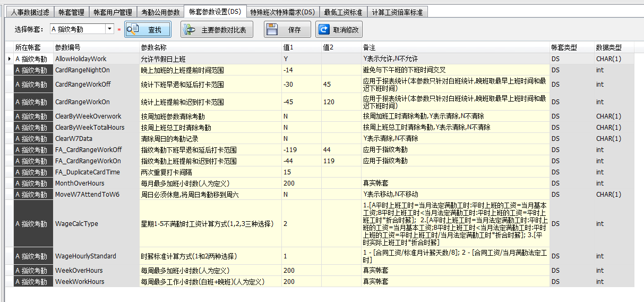This screenshot has width=644, height=302.
Task: Click value 119 in FA_CardRangeWorkOn row
Action: tap(341, 161)
